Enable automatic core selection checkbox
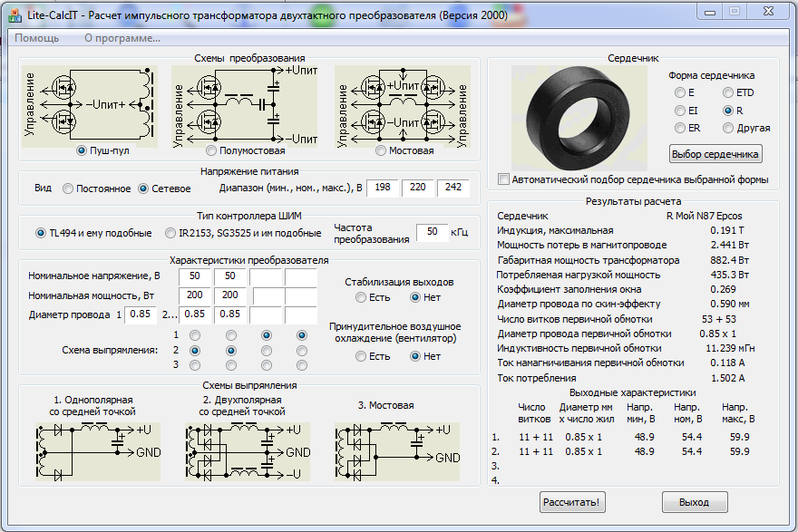The height and width of the screenshot is (532, 798). [504, 179]
